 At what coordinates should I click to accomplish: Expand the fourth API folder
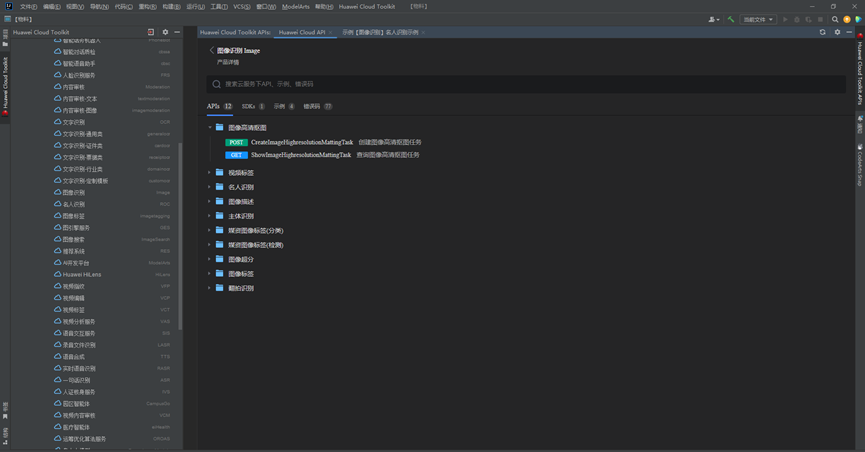pos(210,201)
